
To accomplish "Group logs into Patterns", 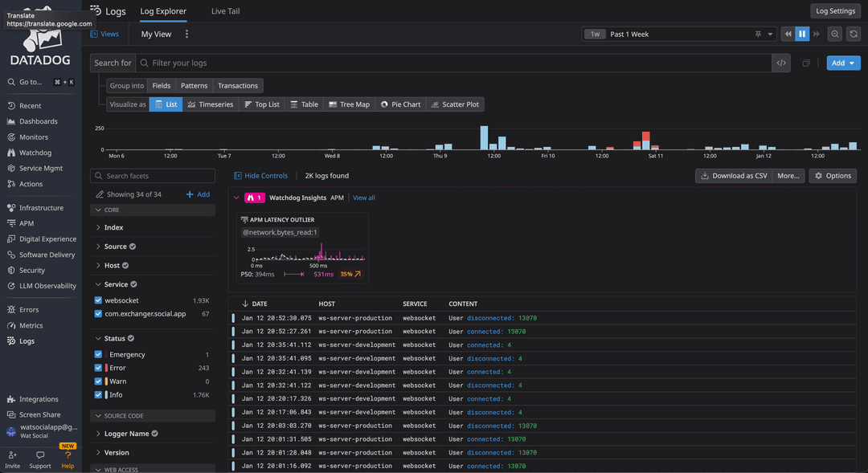I will pyautogui.click(x=194, y=86).
